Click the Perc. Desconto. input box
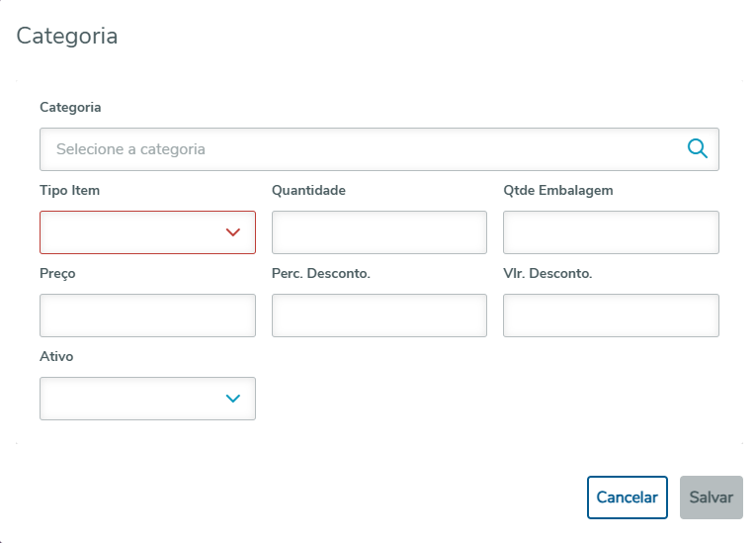The image size is (756, 543). tap(378, 316)
